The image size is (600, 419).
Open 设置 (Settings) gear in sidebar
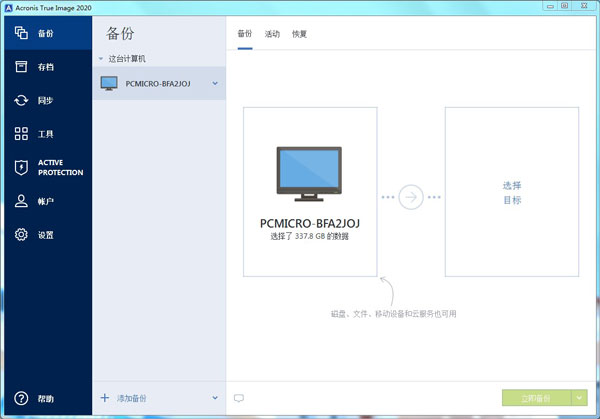(x=45, y=235)
